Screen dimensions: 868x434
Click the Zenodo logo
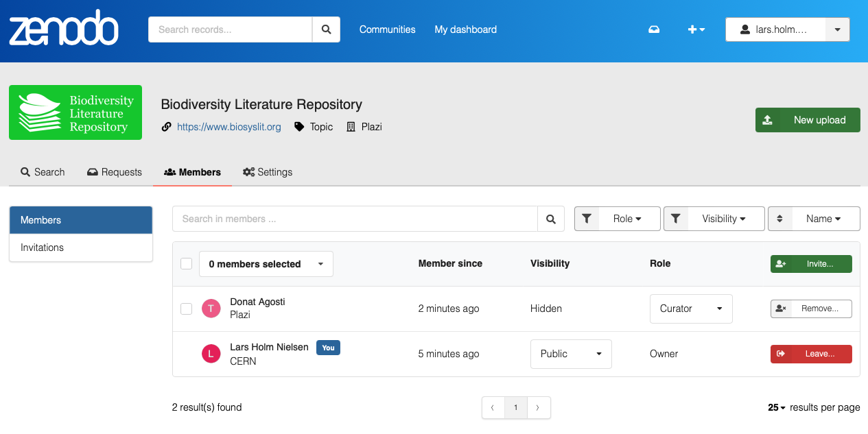point(63,29)
